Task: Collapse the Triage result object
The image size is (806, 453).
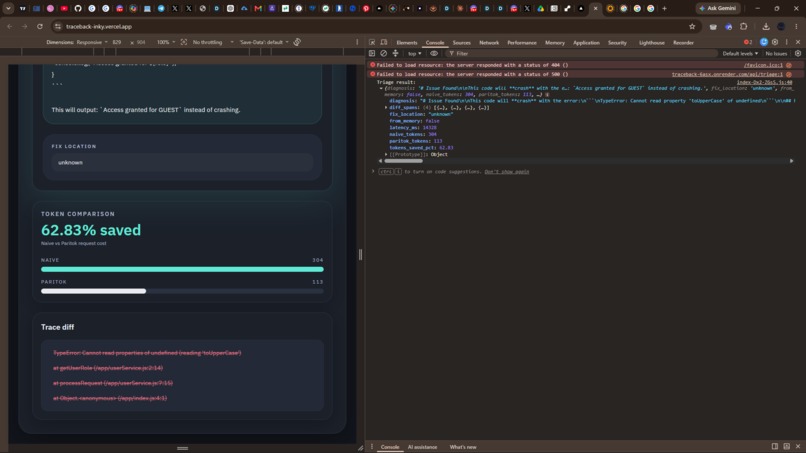Action: click(381, 88)
